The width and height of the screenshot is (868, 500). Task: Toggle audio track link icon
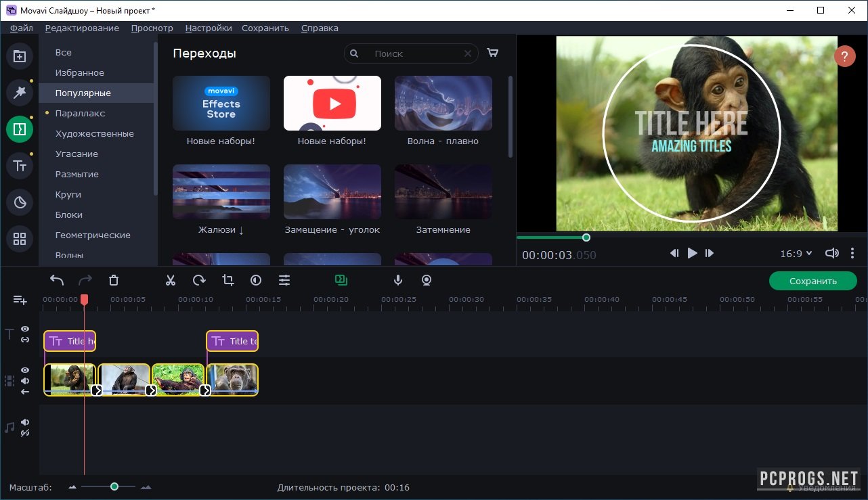(25, 433)
